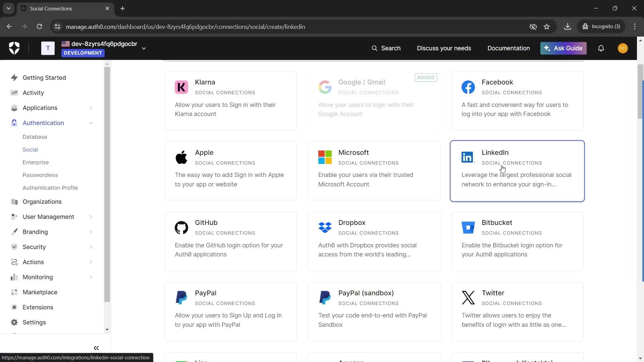Click the tenant T avatar tile
Screen dimensions: 644x362
(x=48, y=48)
